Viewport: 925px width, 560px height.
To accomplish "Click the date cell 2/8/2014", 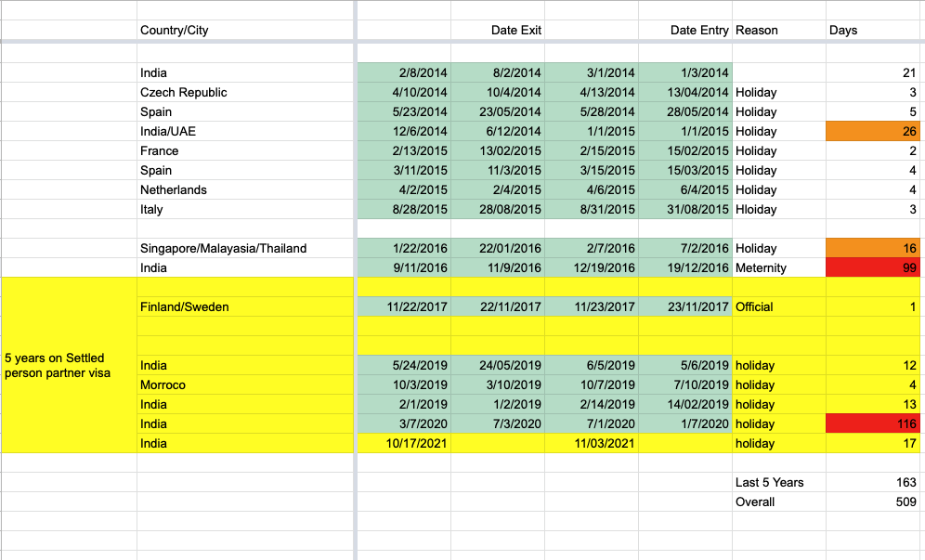I will pyautogui.click(x=404, y=72).
